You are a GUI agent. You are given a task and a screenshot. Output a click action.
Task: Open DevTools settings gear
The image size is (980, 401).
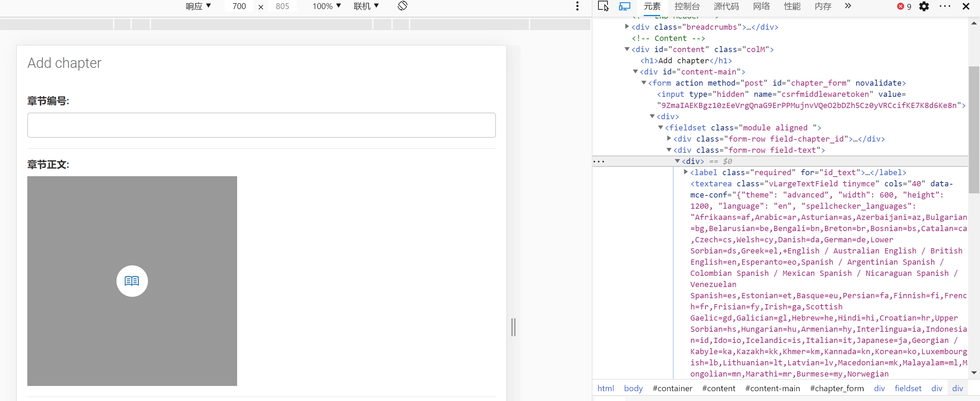pyautogui.click(x=924, y=6)
